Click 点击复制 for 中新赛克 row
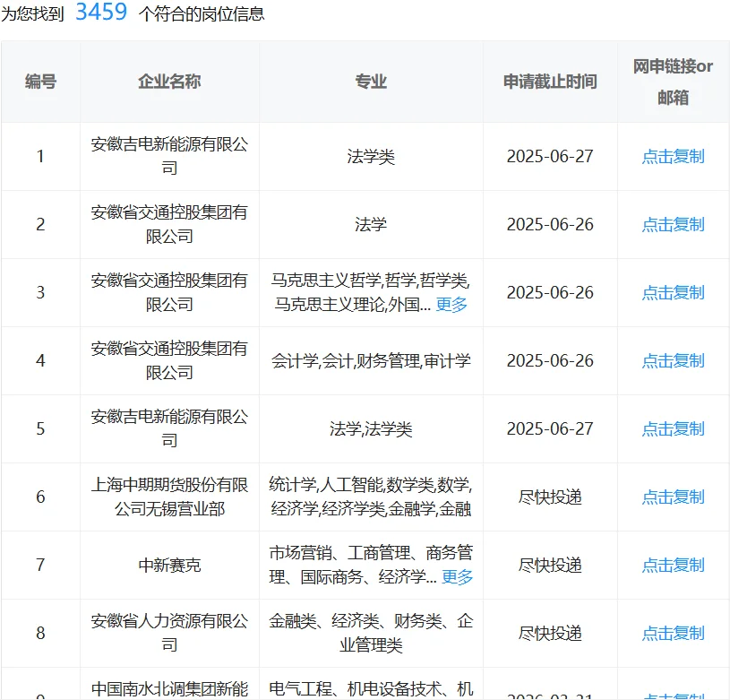Viewport: 730px width, 700px height. [x=673, y=565]
